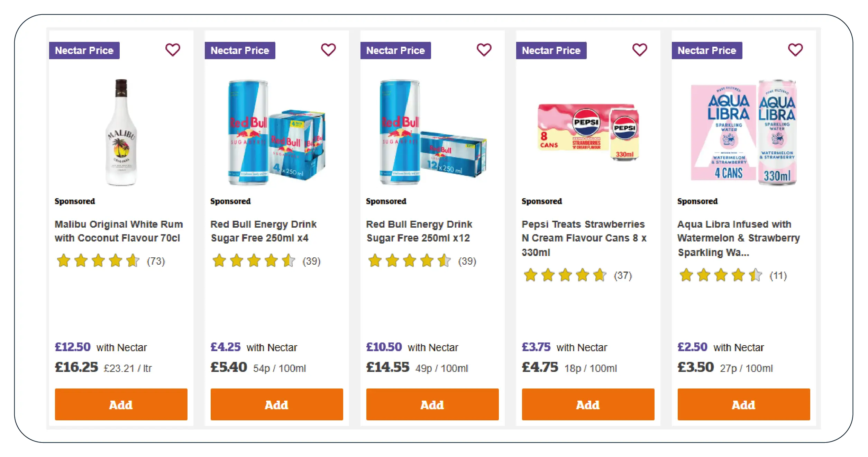Screen dimensions: 868x457
Task: Open the Malibu bottle product image
Action: coord(121,132)
